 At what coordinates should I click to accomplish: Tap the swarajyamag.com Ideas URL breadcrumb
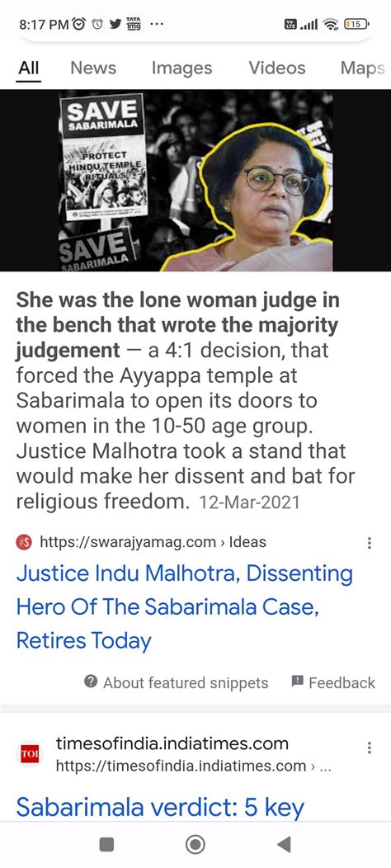click(153, 543)
